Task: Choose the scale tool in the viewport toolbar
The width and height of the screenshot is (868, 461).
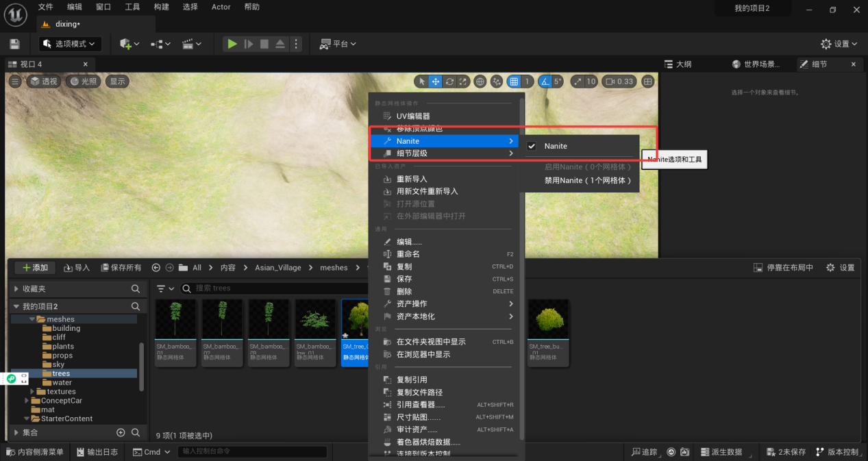Action: pyautogui.click(x=464, y=82)
